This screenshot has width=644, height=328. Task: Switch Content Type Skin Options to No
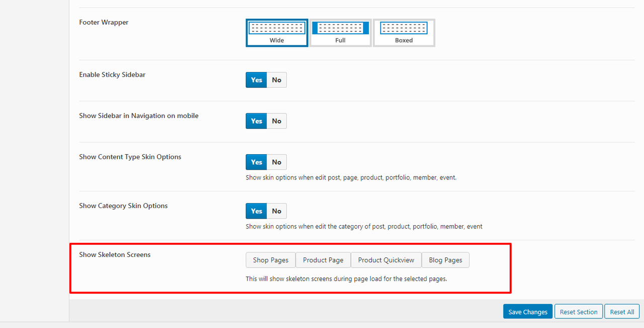pyautogui.click(x=277, y=162)
